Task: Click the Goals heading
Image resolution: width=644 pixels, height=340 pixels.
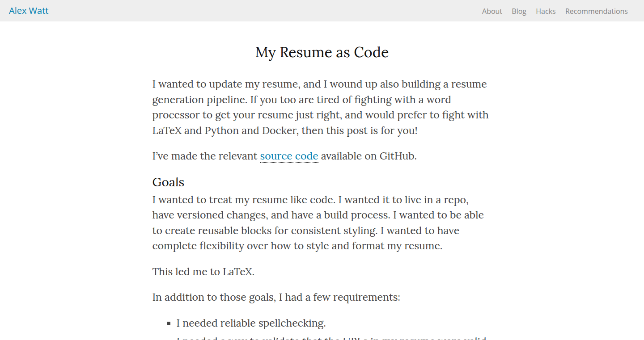Action: tap(168, 182)
